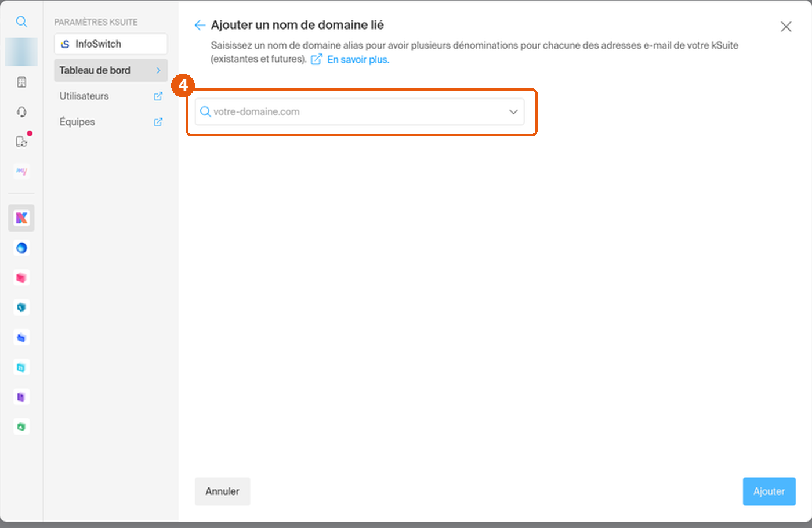The width and height of the screenshot is (812, 528).
Task: Expand the chevron on 'Tableau de bord'
Action: tap(158, 70)
